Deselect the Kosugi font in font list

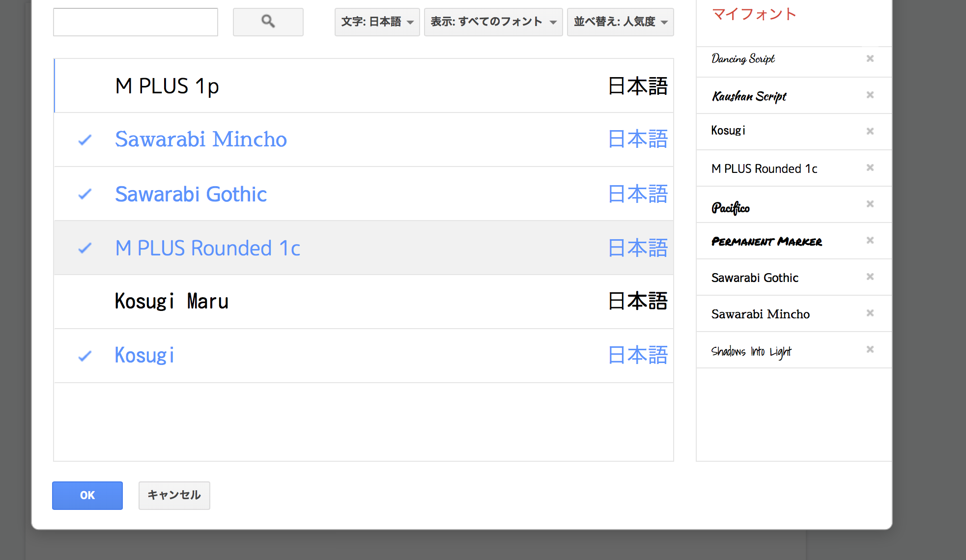coord(364,356)
